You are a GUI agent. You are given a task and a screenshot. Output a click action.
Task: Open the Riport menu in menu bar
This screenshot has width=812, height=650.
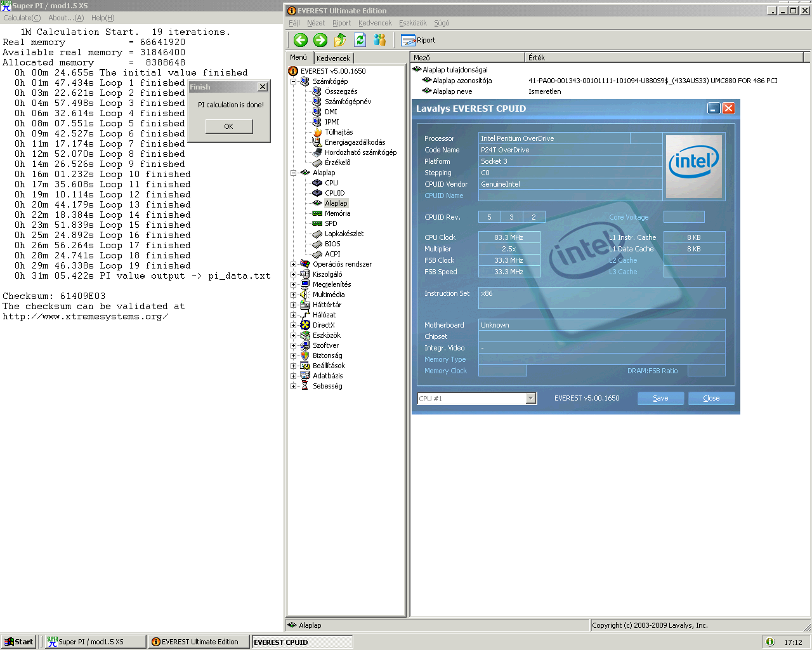[x=341, y=23]
